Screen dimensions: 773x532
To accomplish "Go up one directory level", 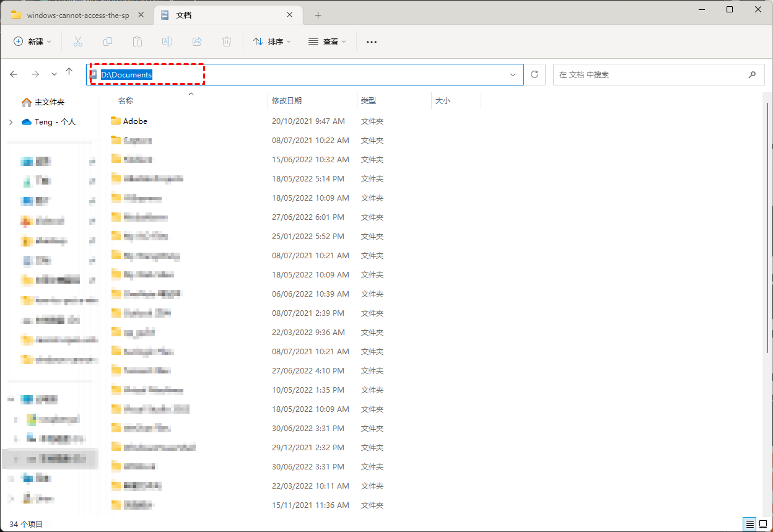I will click(69, 73).
